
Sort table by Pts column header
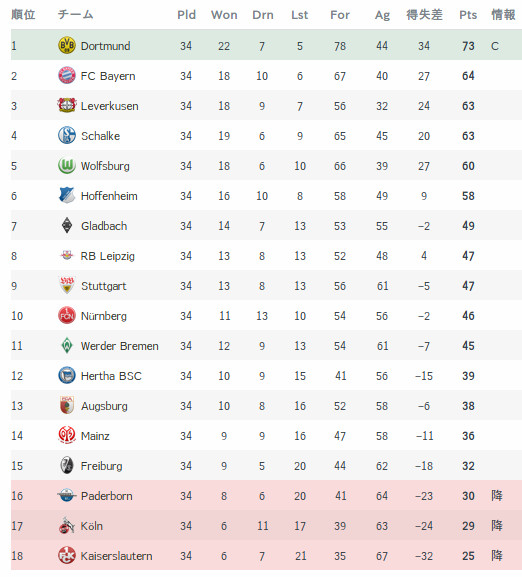(468, 15)
